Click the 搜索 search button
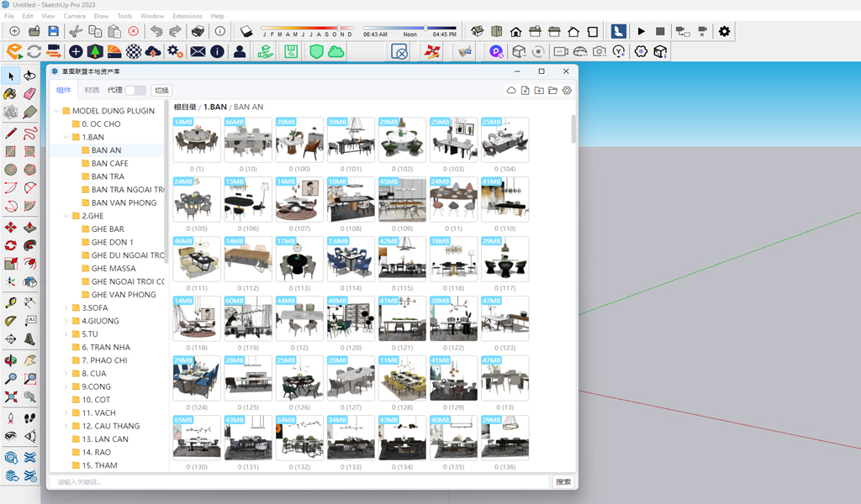 click(x=563, y=482)
